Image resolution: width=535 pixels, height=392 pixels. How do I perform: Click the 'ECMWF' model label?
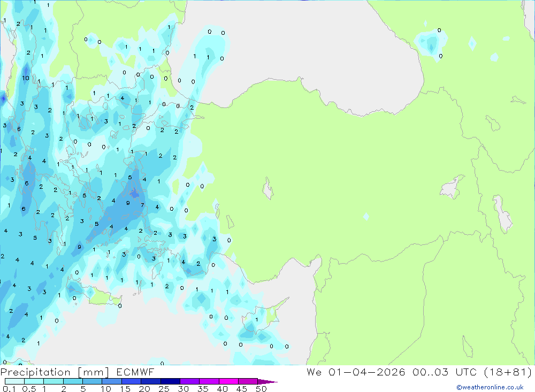[x=135, y=372]
